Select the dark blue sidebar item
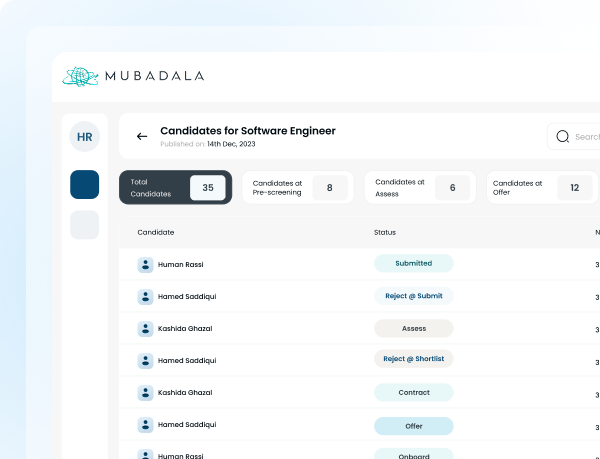This screenshot has width=600, height=459. click(x=85, y=184)
